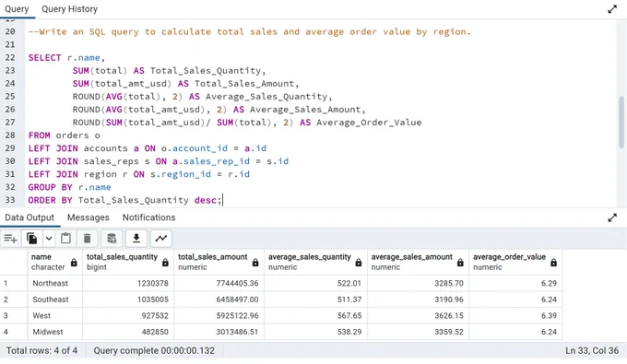Viewport: 627px width, 364px height.
Task: Select the average_order_value column header
Action: pyautogui.click(x=515, y=262)
